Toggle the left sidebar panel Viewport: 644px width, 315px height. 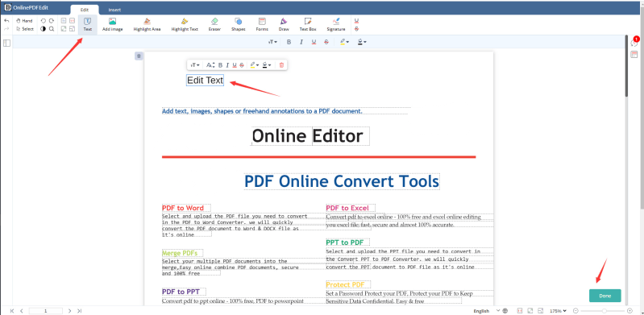(x=6, y=43)
